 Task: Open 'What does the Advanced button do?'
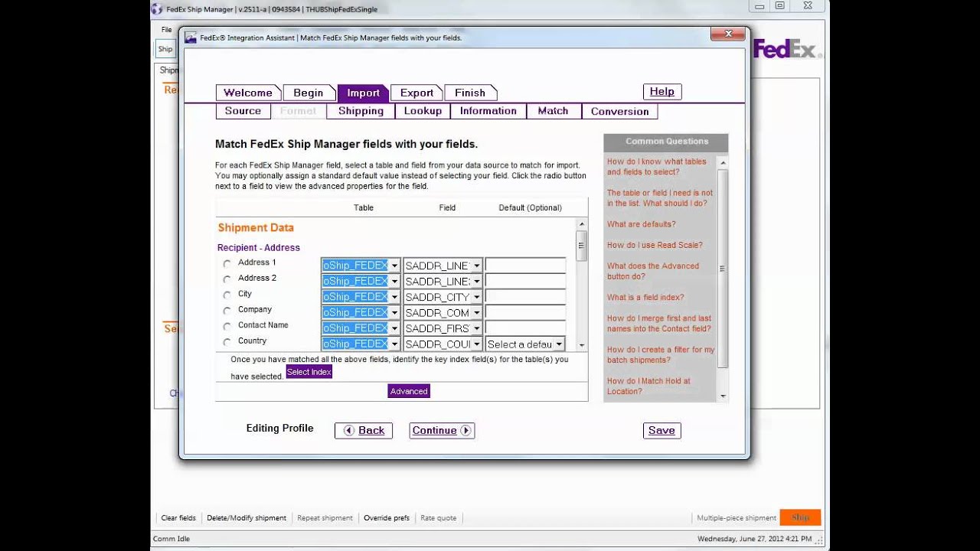click(653, 271)
